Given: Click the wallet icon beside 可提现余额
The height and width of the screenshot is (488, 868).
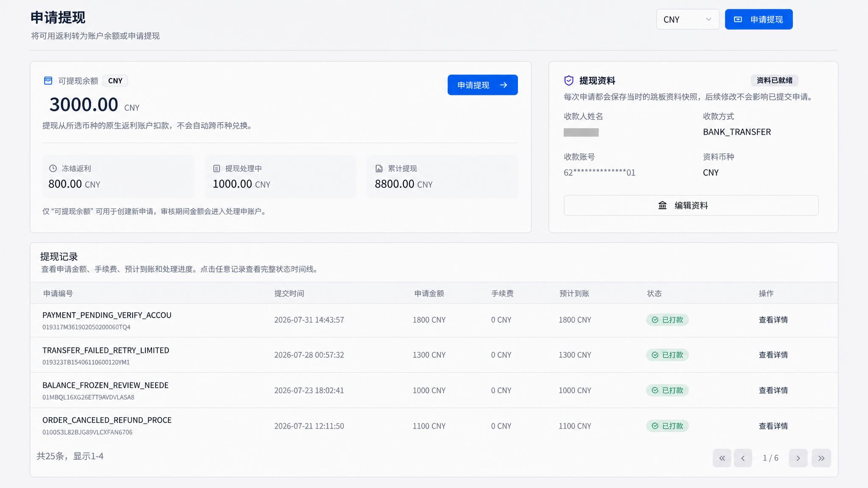Looking at the screenshot, I should point(48,81).
